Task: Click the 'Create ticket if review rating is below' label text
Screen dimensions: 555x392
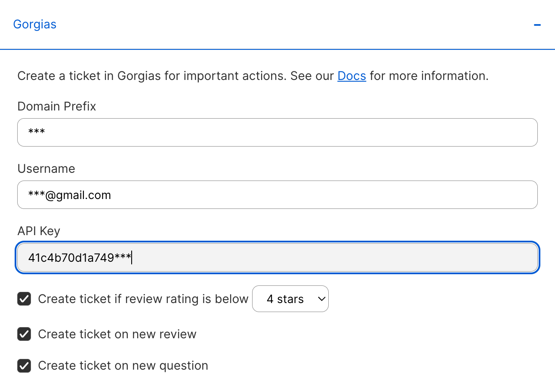Action: pos(143,299)
